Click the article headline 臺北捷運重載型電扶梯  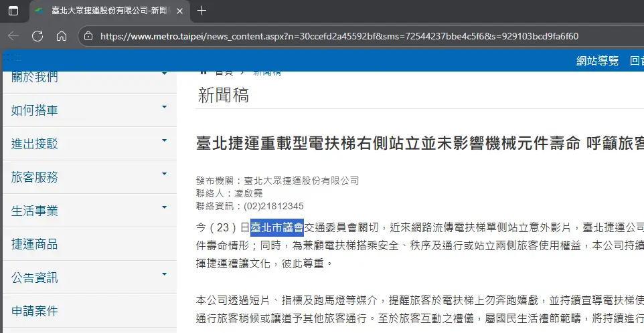click(420, 144)
